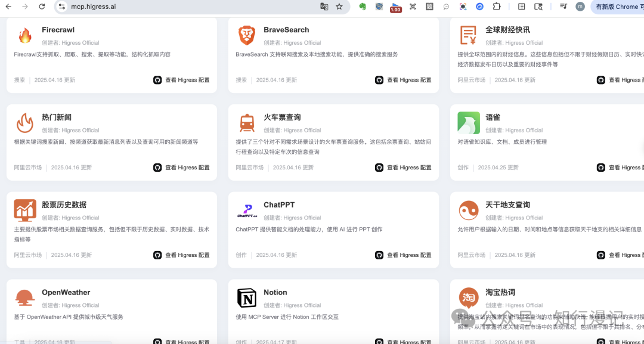Open the 全球财经快讯 card title
The image size is (644, 344).
507,30
